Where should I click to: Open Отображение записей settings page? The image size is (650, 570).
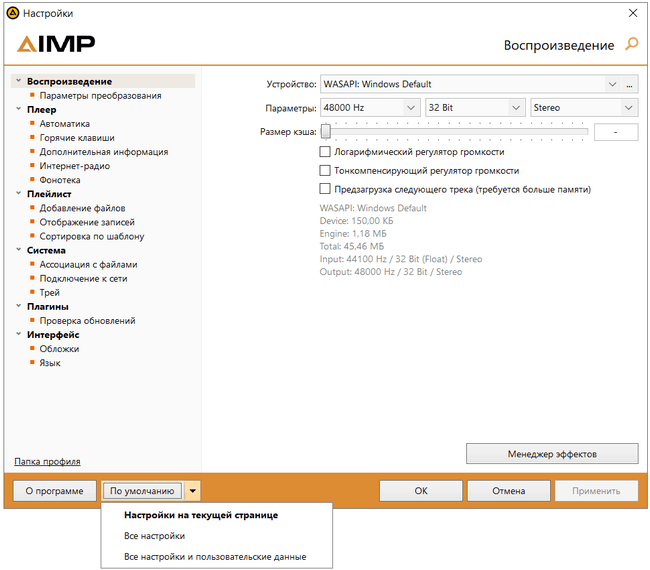click(87, 222)
